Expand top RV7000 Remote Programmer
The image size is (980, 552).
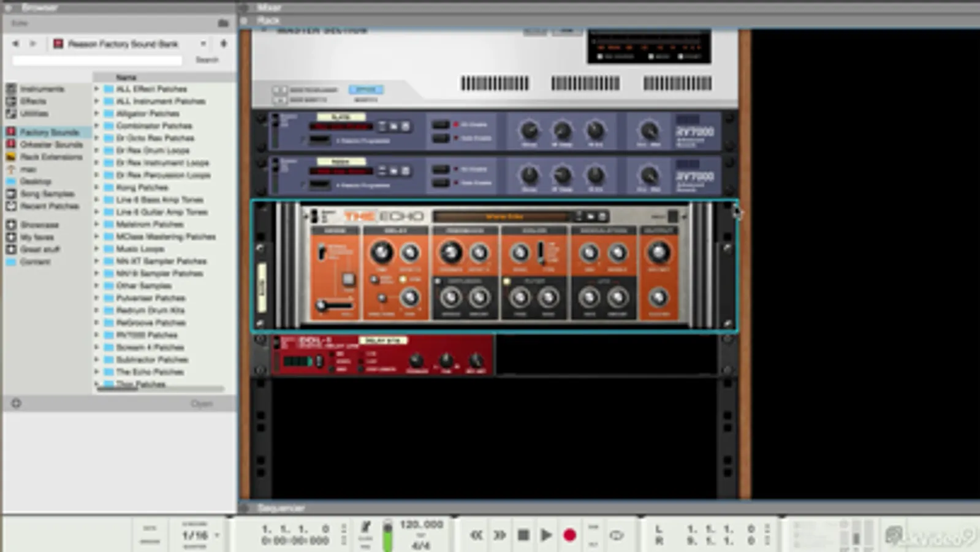(x=303, y=140)
